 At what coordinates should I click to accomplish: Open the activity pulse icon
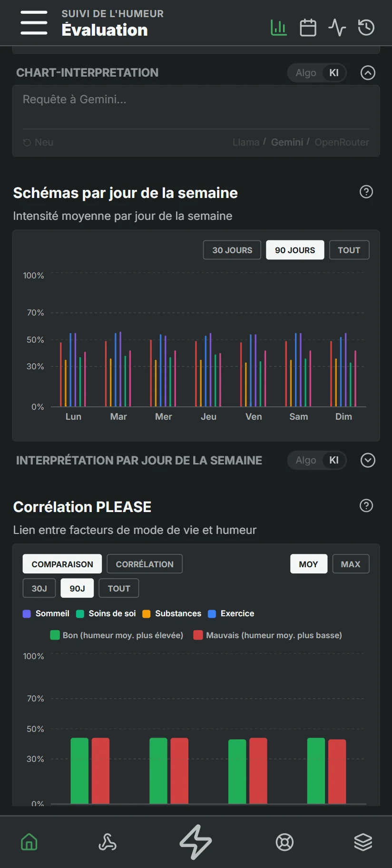tap(337, 28)
